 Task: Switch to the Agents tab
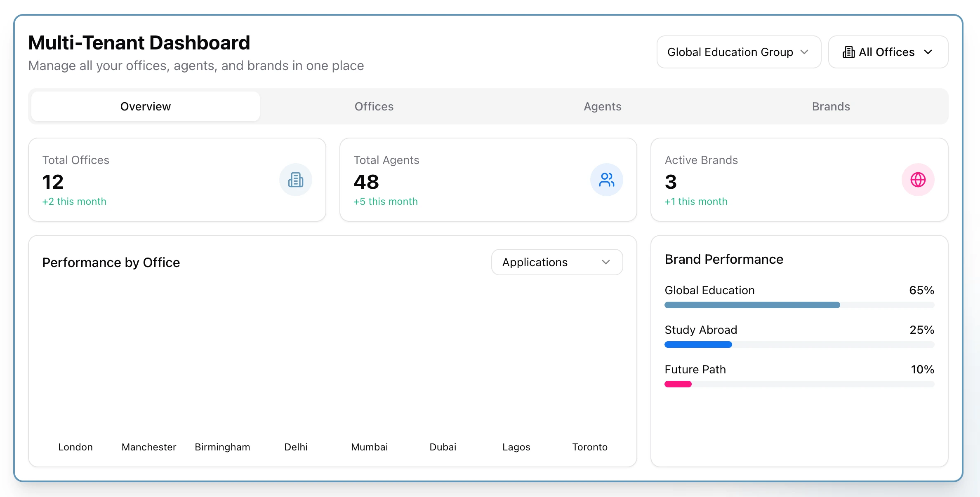[x=602, y=106]
